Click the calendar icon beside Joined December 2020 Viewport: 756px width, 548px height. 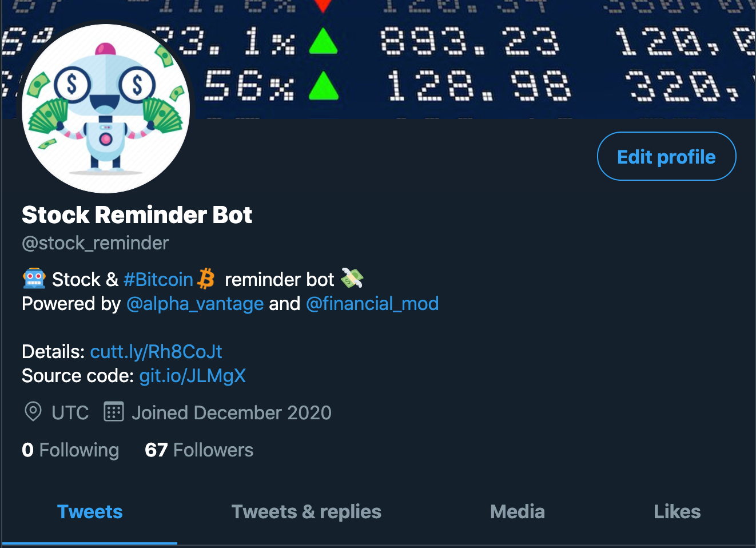click(114, 411)
